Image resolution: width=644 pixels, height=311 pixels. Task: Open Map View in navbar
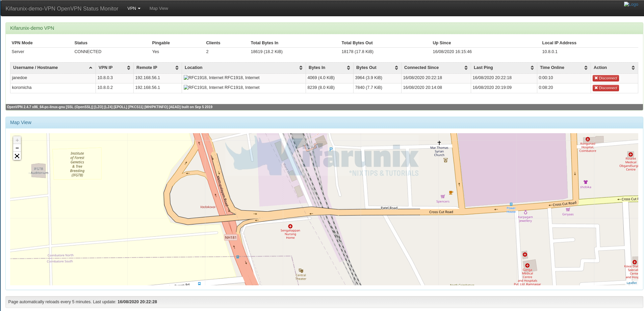tap(159, 8)
